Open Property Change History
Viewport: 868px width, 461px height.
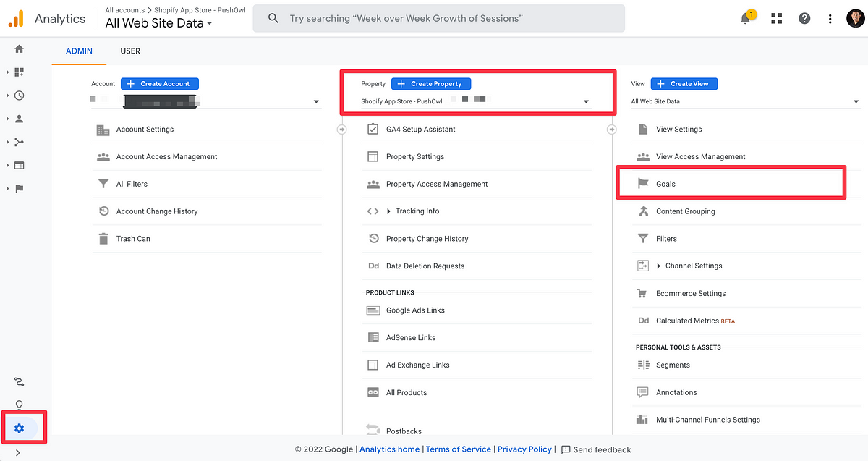pyautogui.click(x=427, y=239)
